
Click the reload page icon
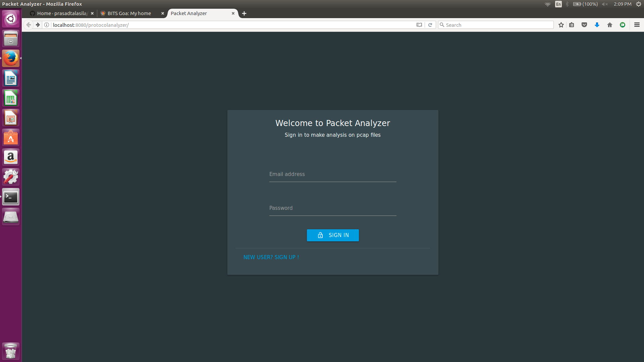tap(430, 25)
